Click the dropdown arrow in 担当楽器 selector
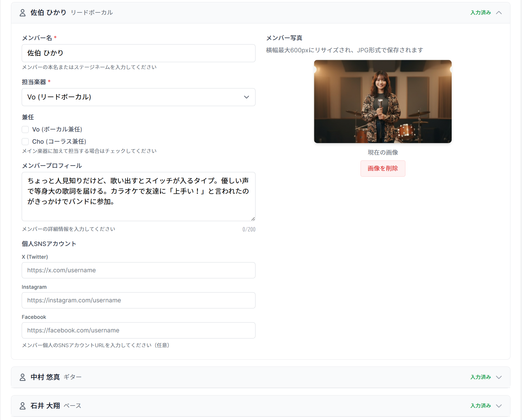The width and height of the screenshot is (522, 420). coord(247,97)
